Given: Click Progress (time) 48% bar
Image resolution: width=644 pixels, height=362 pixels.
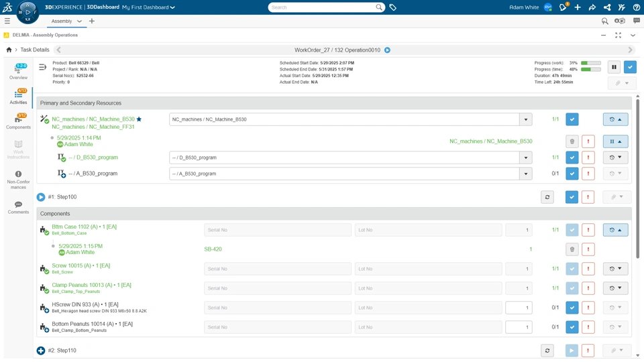Looking at the screenshot, I should coord(591,69).
